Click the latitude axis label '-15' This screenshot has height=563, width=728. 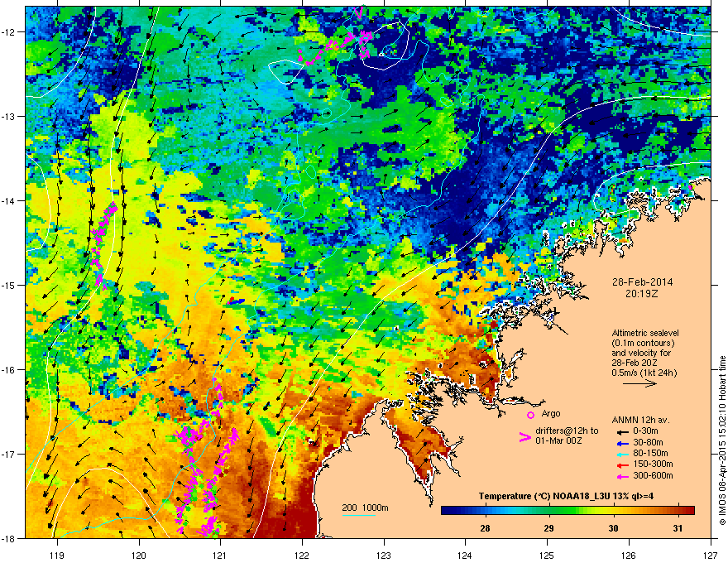coord(9,285)
